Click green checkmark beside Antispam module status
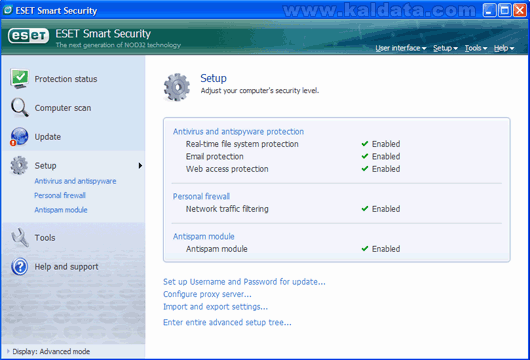 365,248
